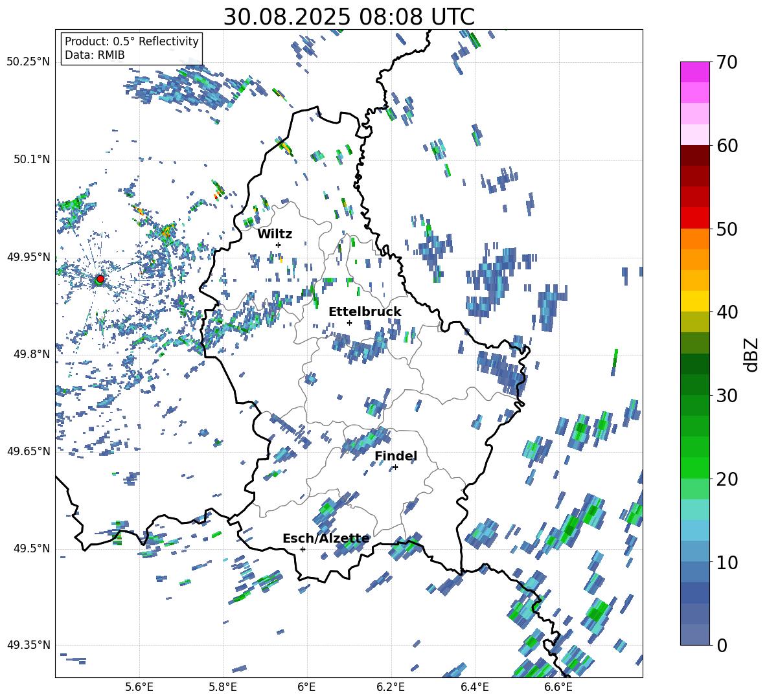Click the 49.95°N latitude label

click(29, 257)
